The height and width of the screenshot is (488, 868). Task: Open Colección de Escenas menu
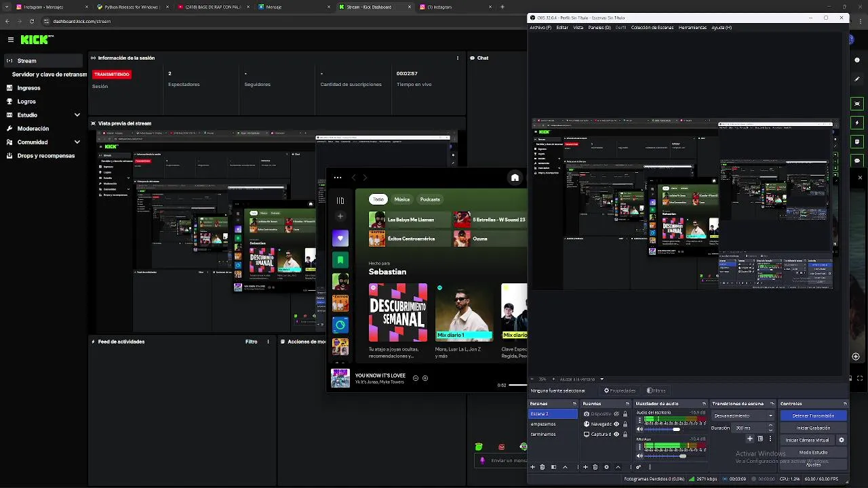(652, 28)
